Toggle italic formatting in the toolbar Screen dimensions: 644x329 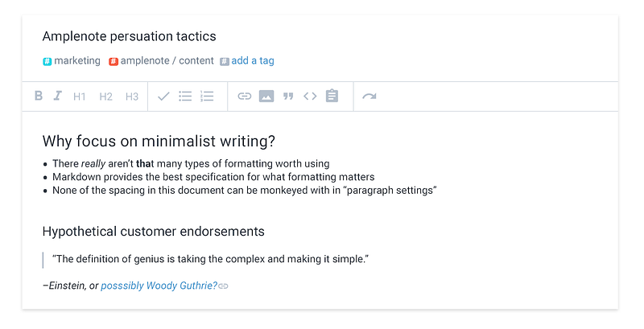[x=58, y=97]
